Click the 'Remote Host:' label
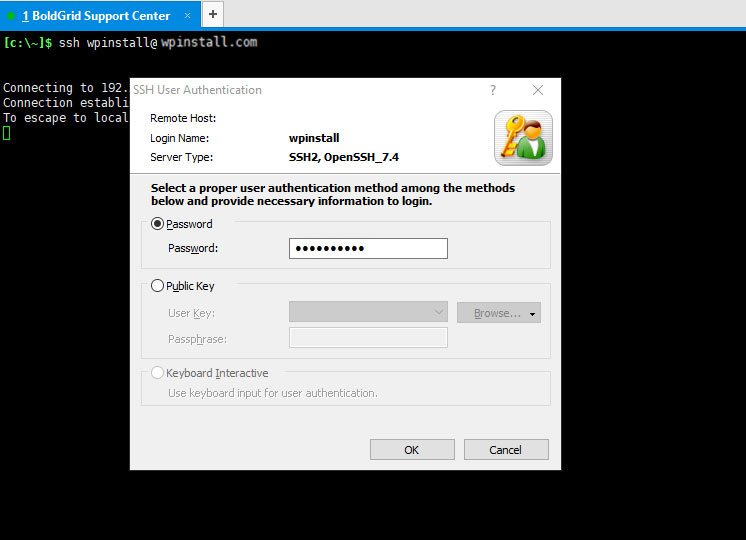The height and width of the screenshot is (540, 746). pos(183,118)
